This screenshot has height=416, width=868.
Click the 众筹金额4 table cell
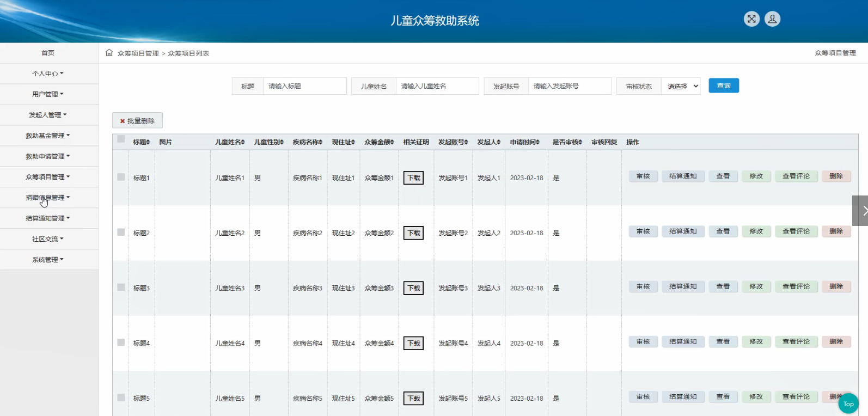[x=379, y=344]
